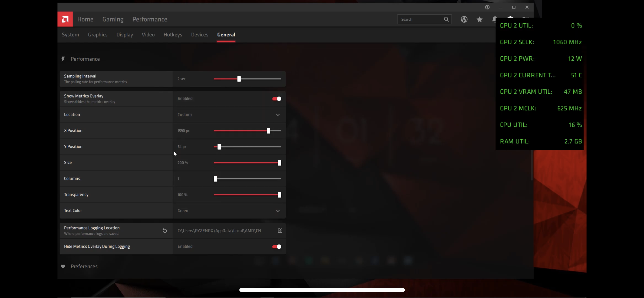Go to the Gaming menu

pos(113,19)
